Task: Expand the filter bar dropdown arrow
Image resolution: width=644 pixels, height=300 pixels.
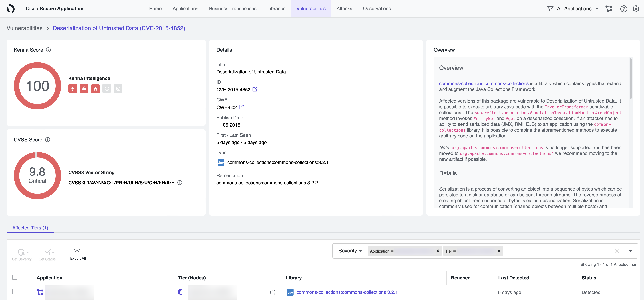Action: [x=630, y=251]
